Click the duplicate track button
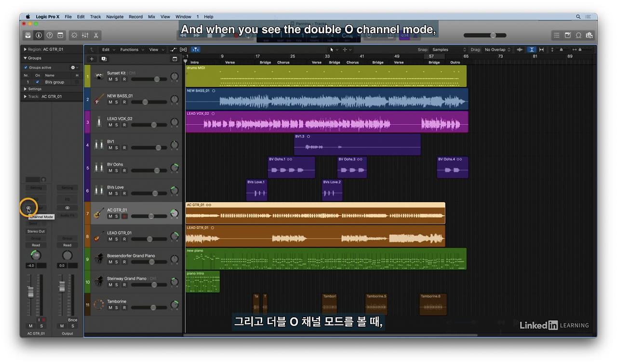 coord(104,59)
